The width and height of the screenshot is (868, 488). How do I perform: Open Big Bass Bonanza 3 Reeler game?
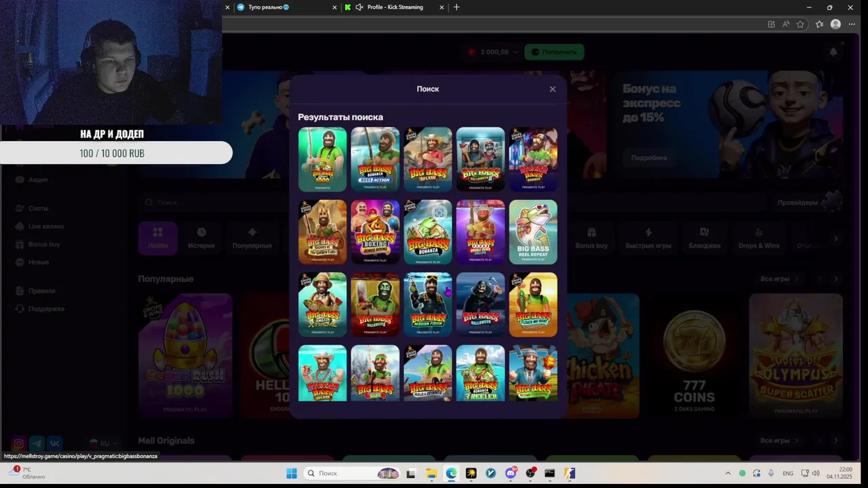(481, 373)
